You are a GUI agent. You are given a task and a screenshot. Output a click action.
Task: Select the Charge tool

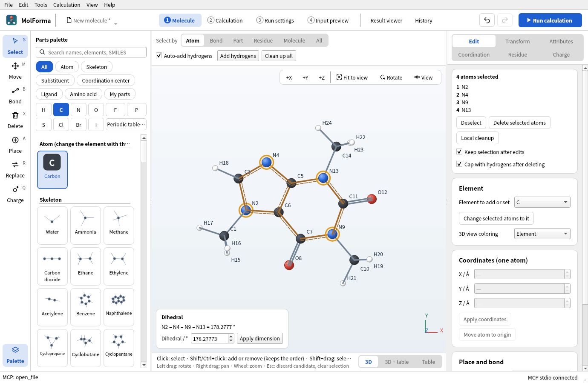(15, 194)
